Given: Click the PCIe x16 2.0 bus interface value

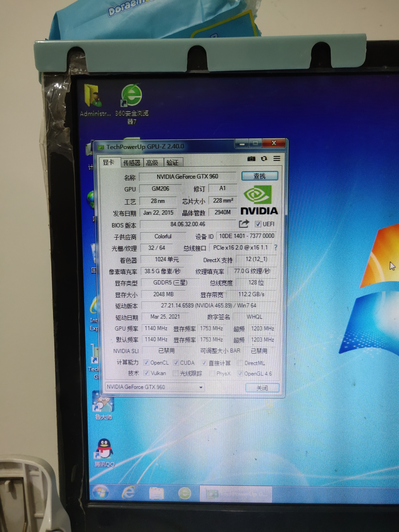Looking at the screenshot, I should (240, 248).
